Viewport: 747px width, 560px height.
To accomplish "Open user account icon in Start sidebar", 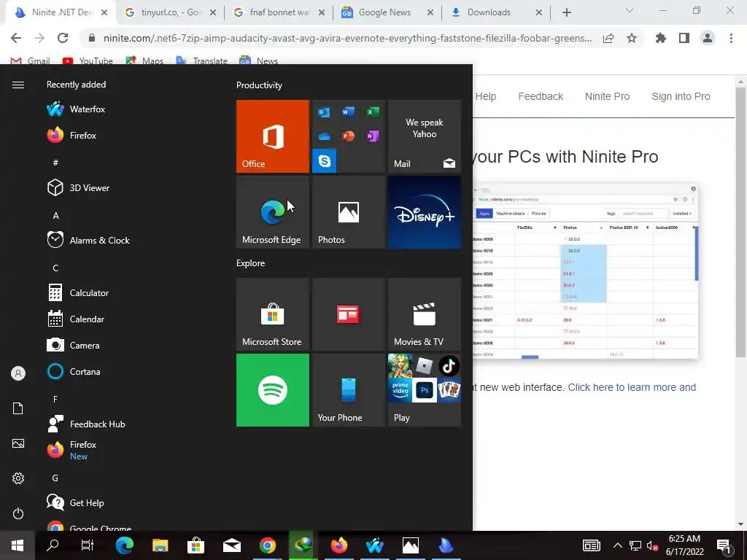I will pyautogui.click(x=18, y=373).
